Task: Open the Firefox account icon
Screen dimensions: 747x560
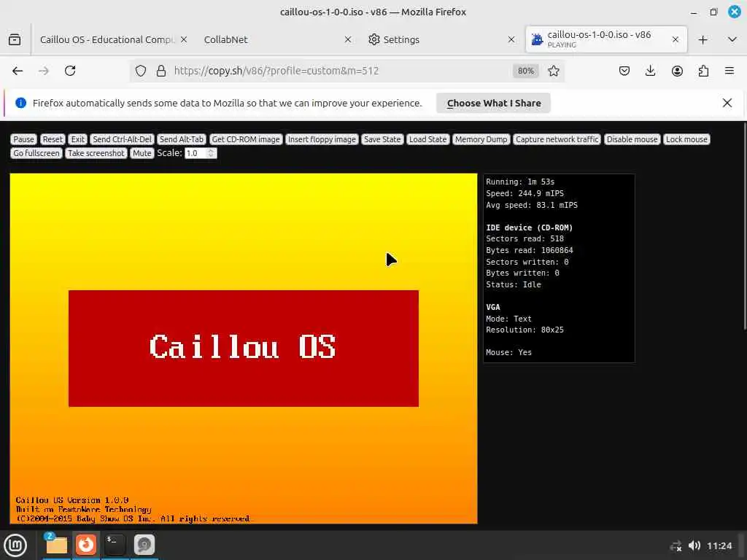Action: (677, 71)
